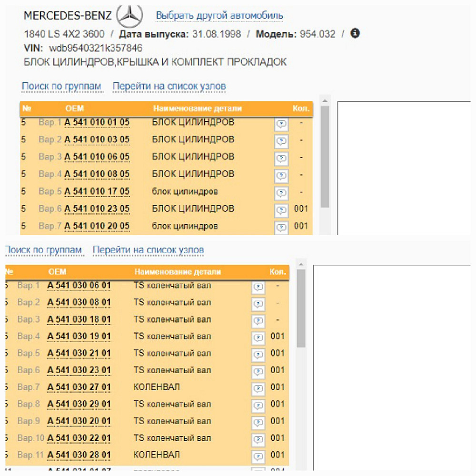The width and height of the screenshot is (476, 476).
Task: Open comment icon for A 541 030 22 01
Action: pos(258,440)
